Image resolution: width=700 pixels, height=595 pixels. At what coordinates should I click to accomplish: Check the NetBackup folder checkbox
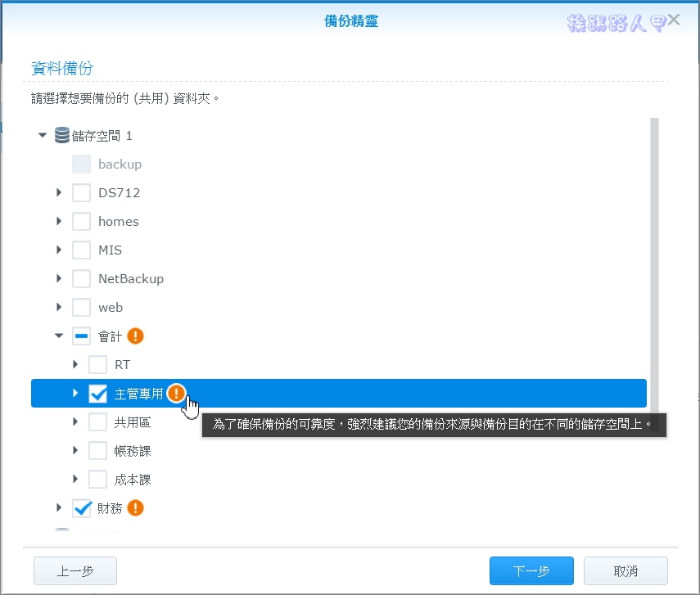tap(81, 278)
